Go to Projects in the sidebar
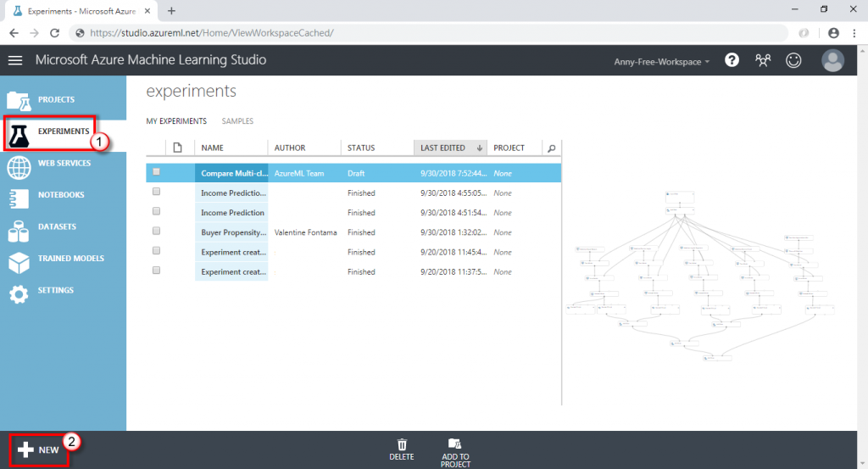The height and width of the screenshot is (469, 868). click(56, 100)
